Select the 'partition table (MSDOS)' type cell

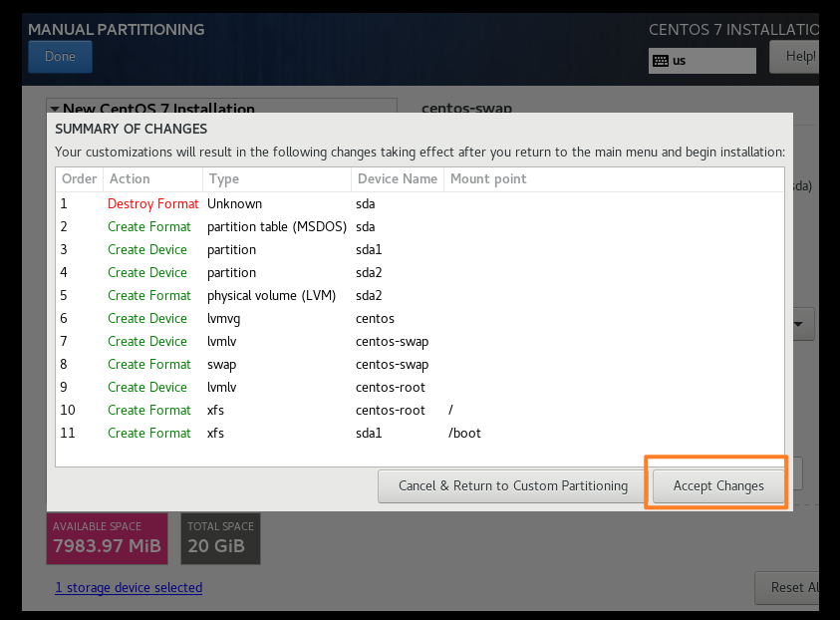click(x=277, y=226)
